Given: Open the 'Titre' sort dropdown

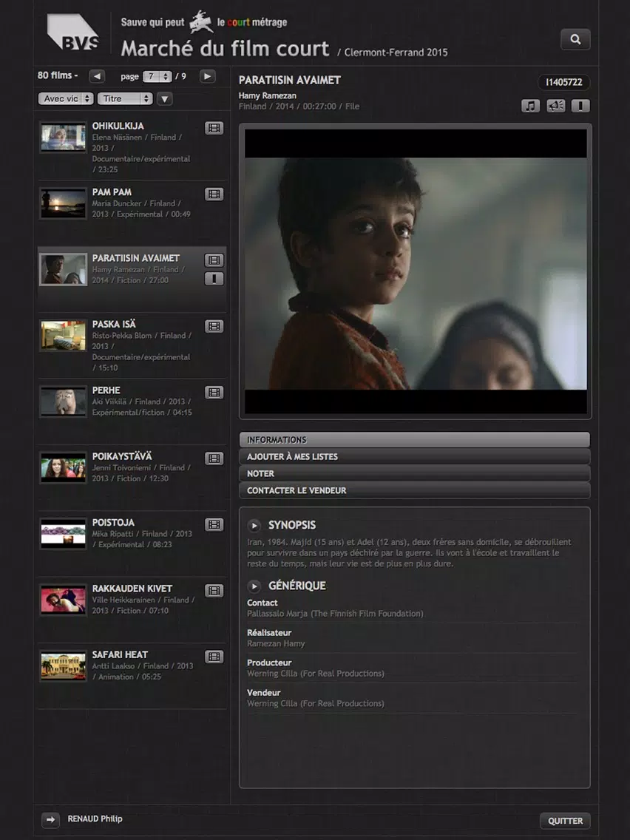Looking at the screenshot, I should pos(125,98).
